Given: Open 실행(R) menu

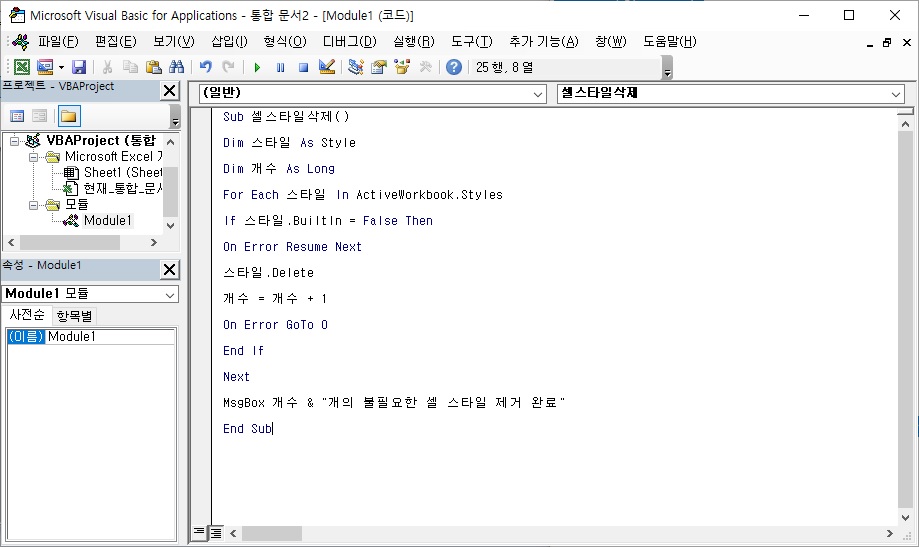Looking at the screenshot, I should (414, 42).
